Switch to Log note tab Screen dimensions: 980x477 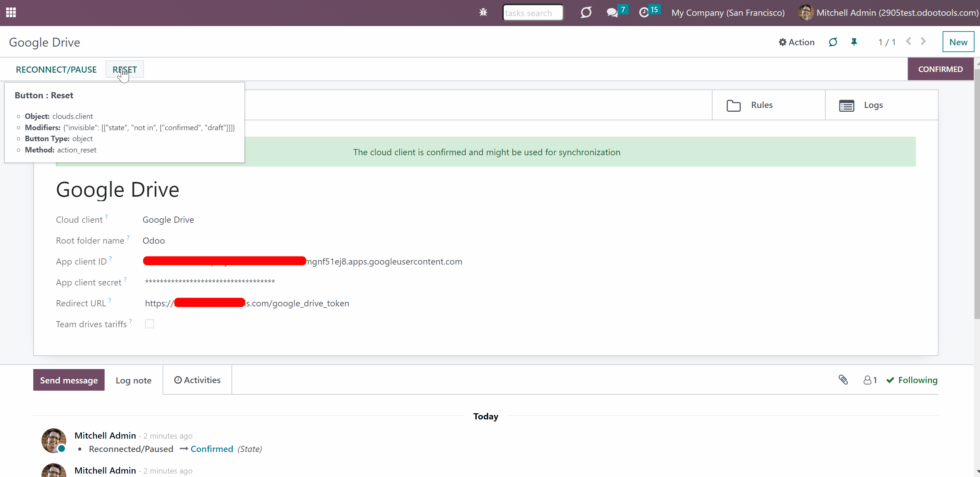(x=133, y=380)
